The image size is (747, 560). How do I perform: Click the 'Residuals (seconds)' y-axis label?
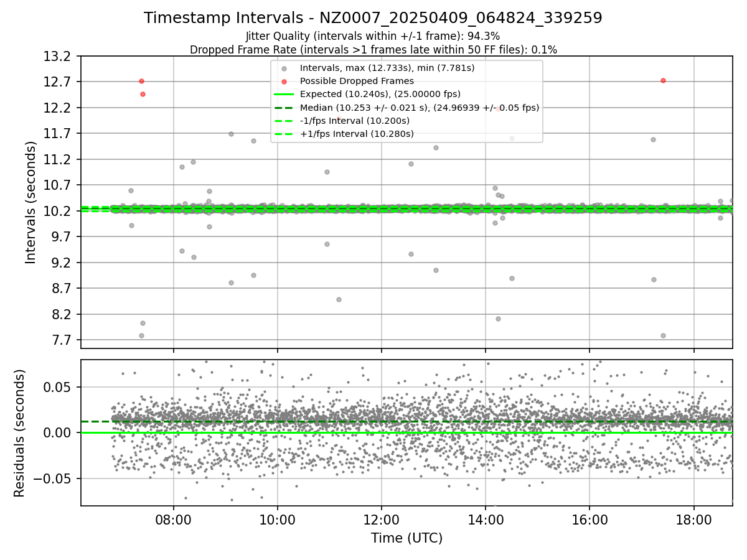[20, 433]
